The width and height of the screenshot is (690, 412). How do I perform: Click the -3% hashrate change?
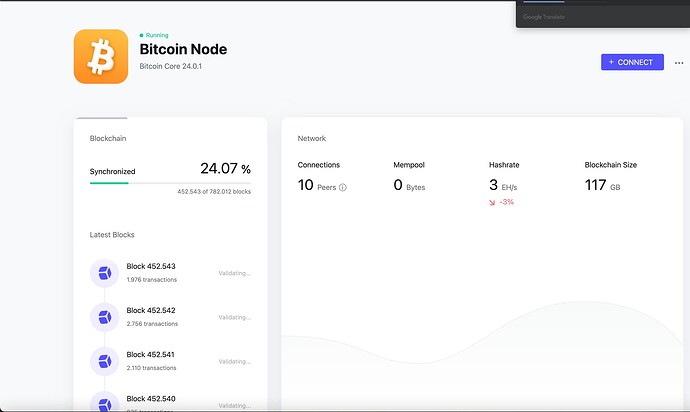coord(506,202)
